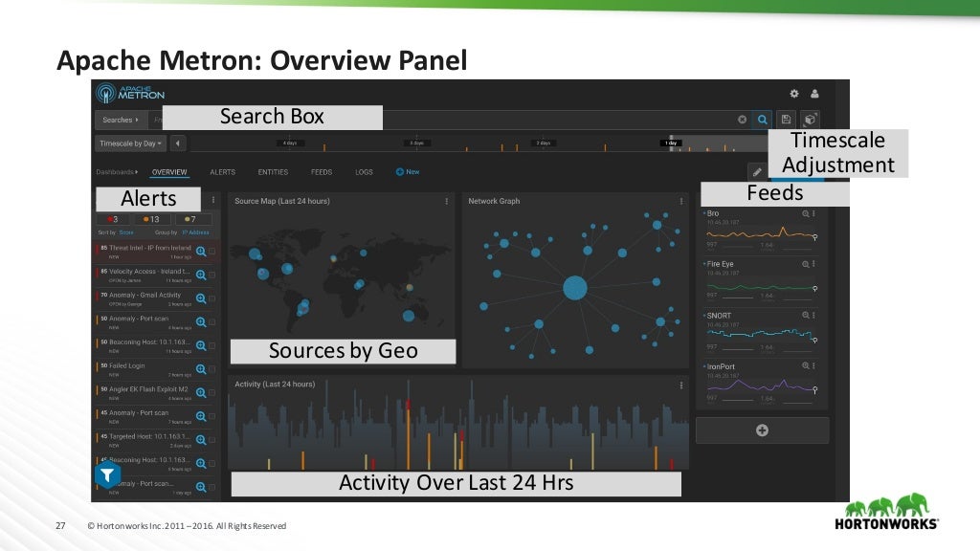Create a New dashboard tab

coord(408,172)
